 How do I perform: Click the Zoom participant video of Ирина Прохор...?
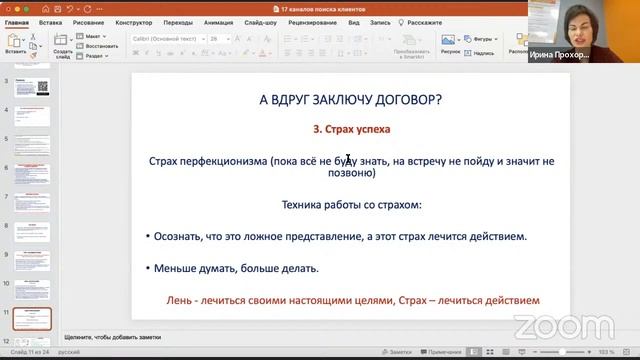click(584, 31)
